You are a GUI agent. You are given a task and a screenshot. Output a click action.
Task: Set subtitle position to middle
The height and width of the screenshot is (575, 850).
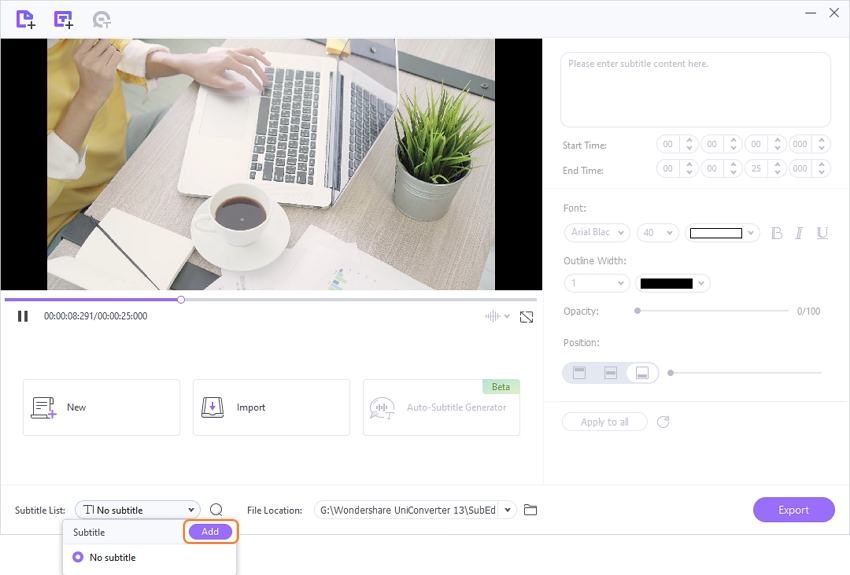[x=610, y=373]
